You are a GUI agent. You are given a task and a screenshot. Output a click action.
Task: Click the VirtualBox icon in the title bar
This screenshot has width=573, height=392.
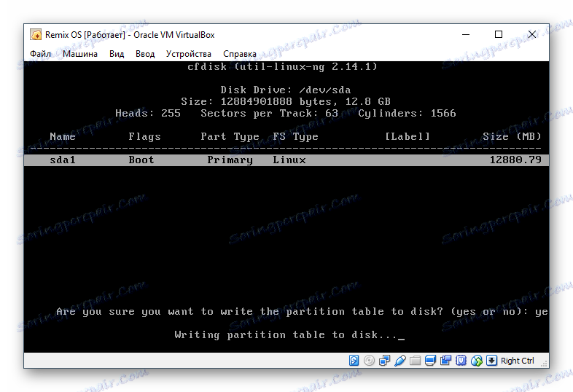click(36, 35)
